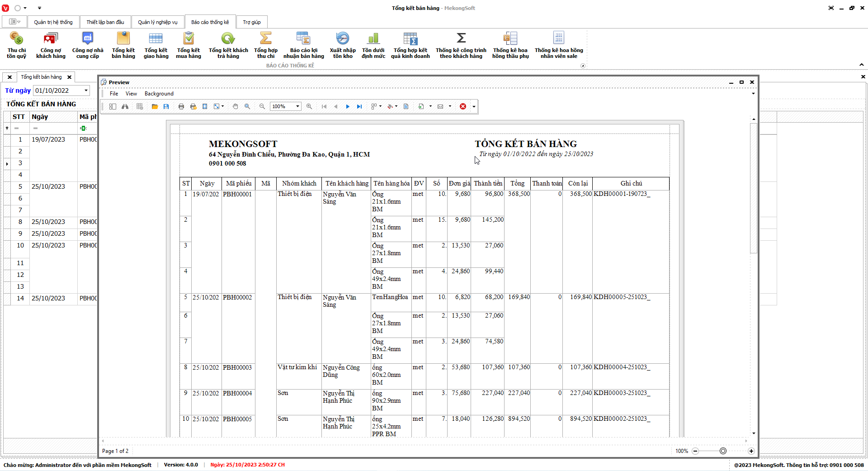This screenshot has height=471, width=868.
Task: Open Tổng kết khách trả hàng report
Action: click(x=228, y=45)
